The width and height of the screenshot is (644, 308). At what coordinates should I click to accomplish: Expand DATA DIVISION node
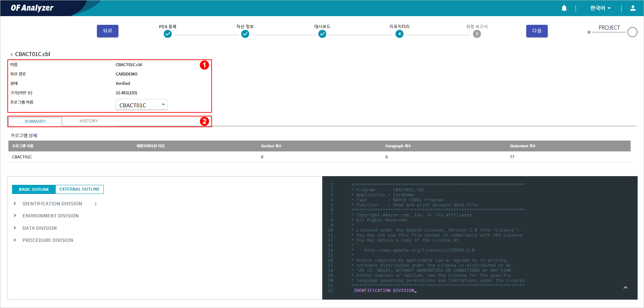coord(15,228)
